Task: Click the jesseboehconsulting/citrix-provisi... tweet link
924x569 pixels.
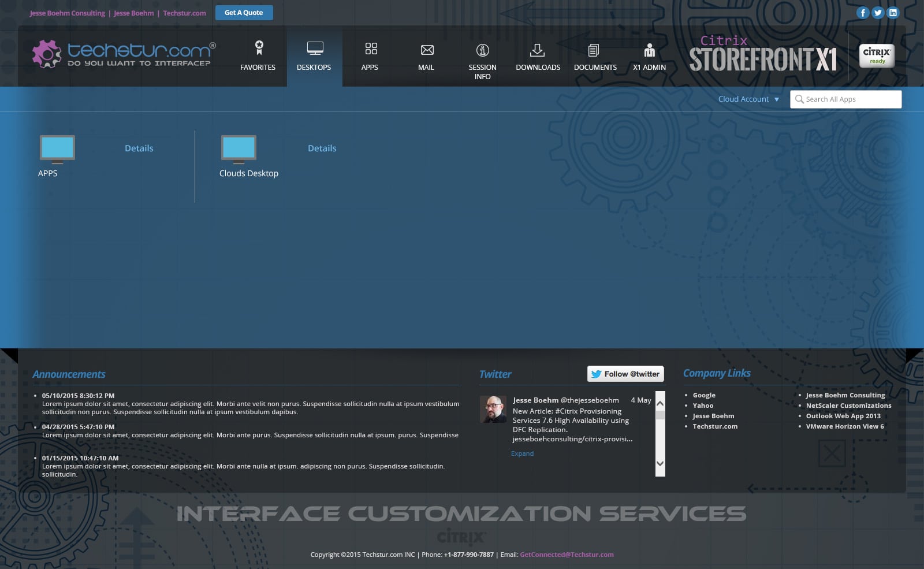Action: click(x=572, y=439)
